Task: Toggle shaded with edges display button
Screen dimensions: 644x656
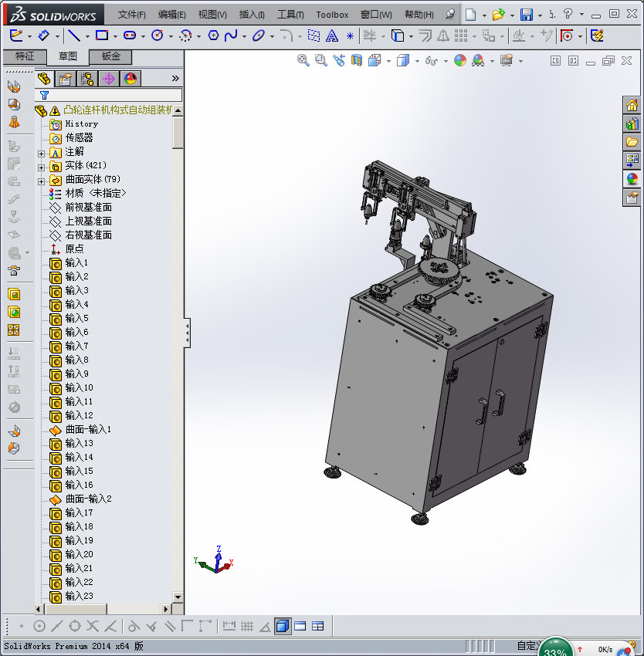Action: [x=283, y=627]
